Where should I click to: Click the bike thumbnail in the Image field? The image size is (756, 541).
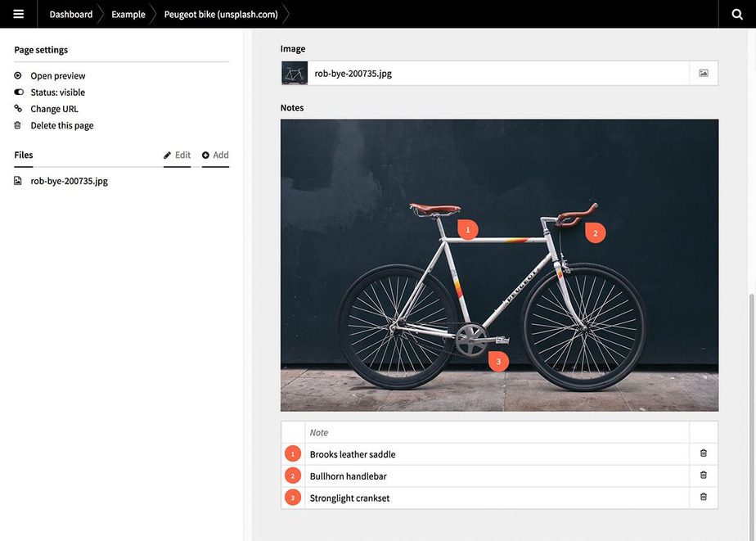tap(295, 73)
